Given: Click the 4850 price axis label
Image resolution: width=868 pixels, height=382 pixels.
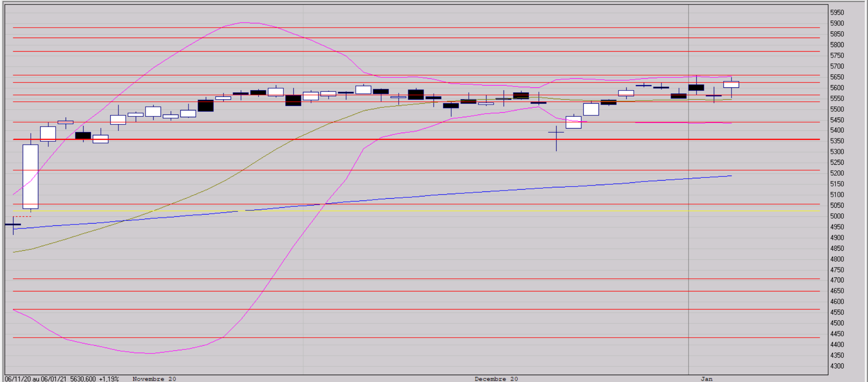Looking at the screenshot, I should click(837, 248).
